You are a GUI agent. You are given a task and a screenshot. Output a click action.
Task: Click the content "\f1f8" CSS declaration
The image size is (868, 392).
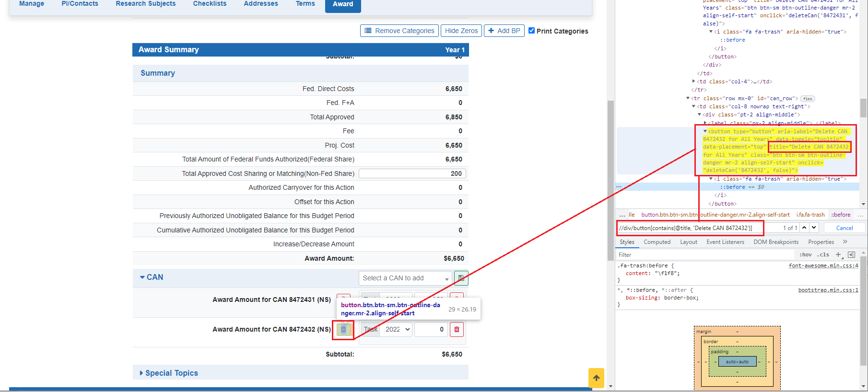tap(653, 273)
